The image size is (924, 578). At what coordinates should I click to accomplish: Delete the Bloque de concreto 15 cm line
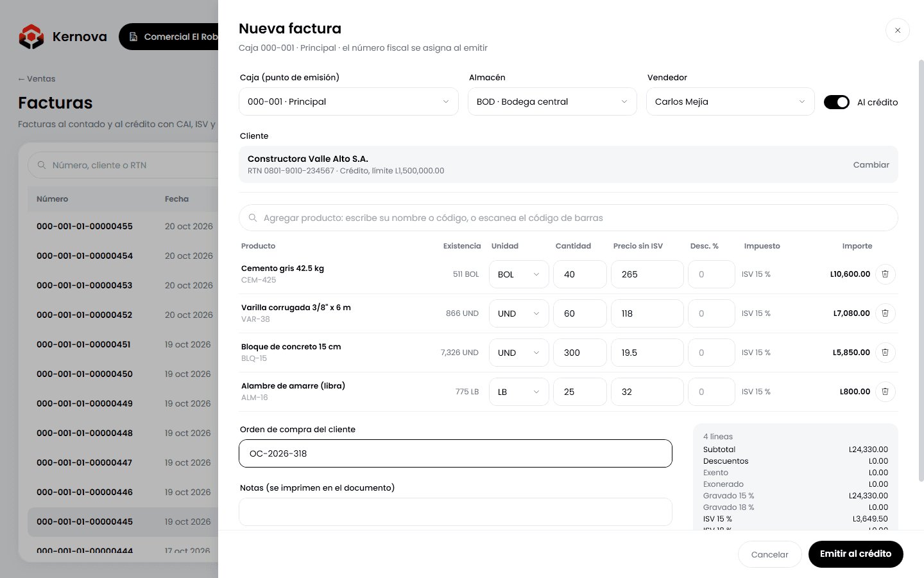tap(885, 353)
